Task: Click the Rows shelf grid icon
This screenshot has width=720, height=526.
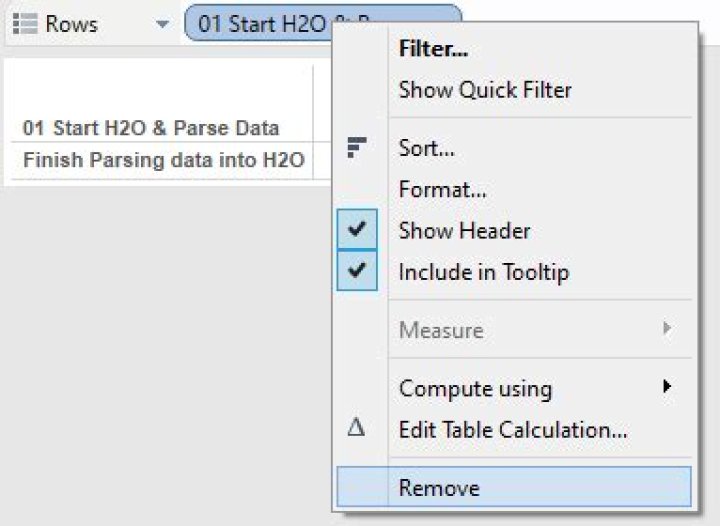Action: pyautogui.click(x=26, y=24)
